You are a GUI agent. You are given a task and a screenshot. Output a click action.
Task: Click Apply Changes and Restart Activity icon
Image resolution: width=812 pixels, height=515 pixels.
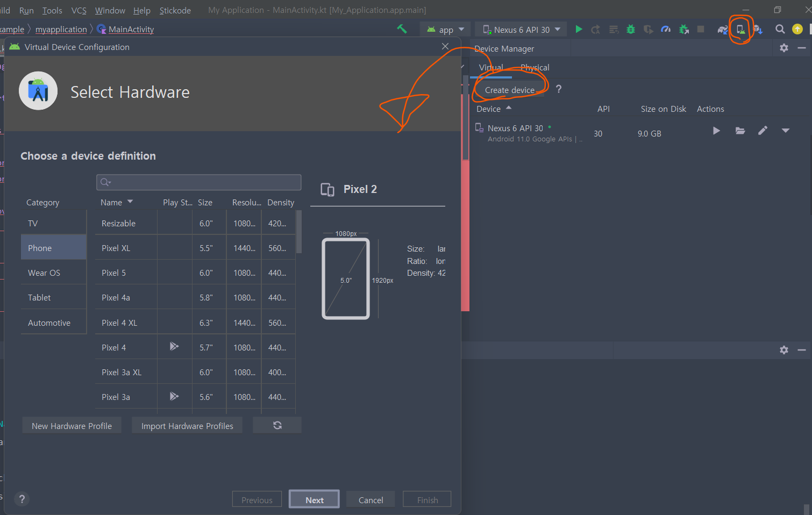[596, 30]
